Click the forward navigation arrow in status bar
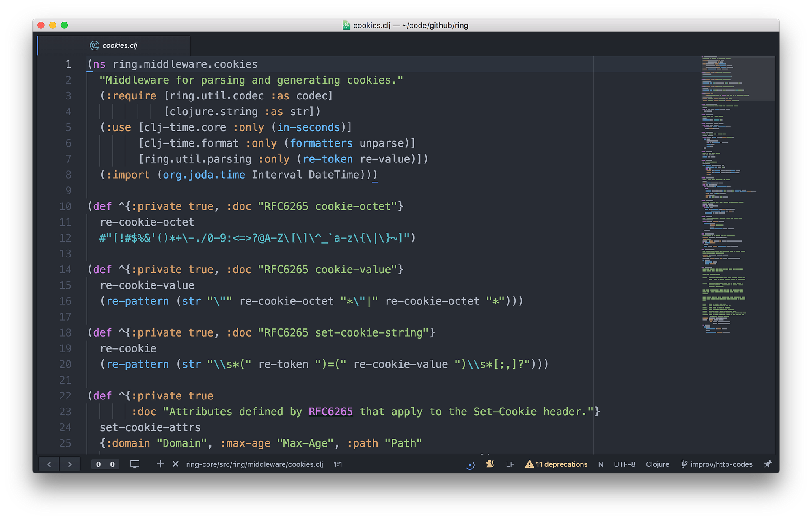 [70, 464]
